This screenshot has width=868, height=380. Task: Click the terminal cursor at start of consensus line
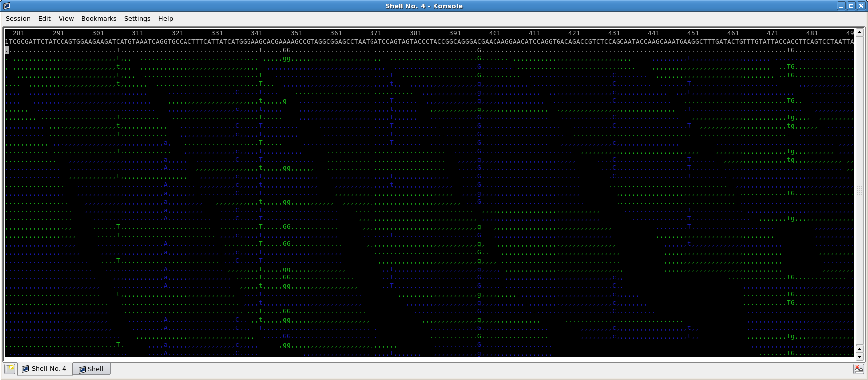click(7, 50)
